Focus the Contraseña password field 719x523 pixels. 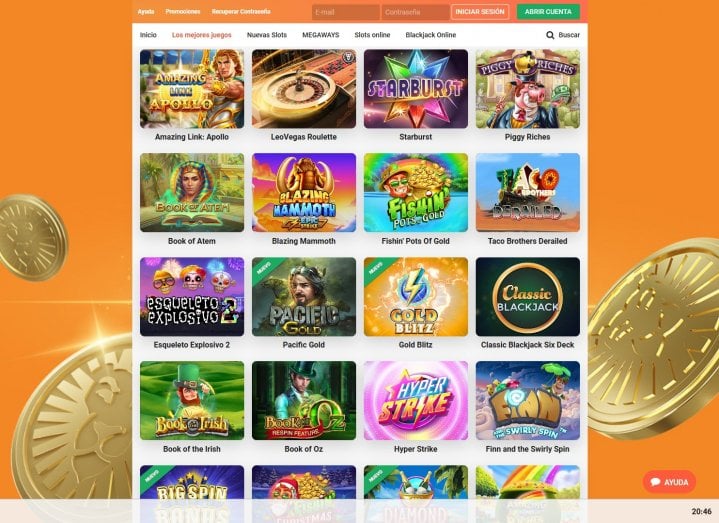click(415, 12)
